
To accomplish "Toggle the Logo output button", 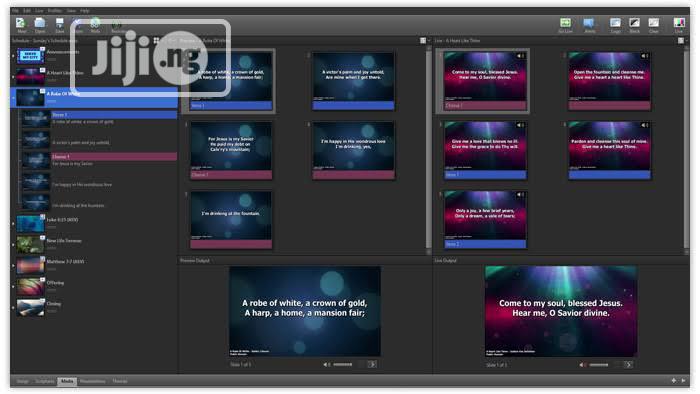I will pos(615,25).
